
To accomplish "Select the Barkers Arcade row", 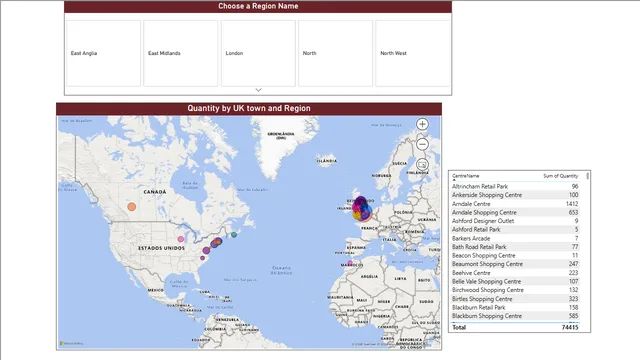I will click(x=515, y=238).
